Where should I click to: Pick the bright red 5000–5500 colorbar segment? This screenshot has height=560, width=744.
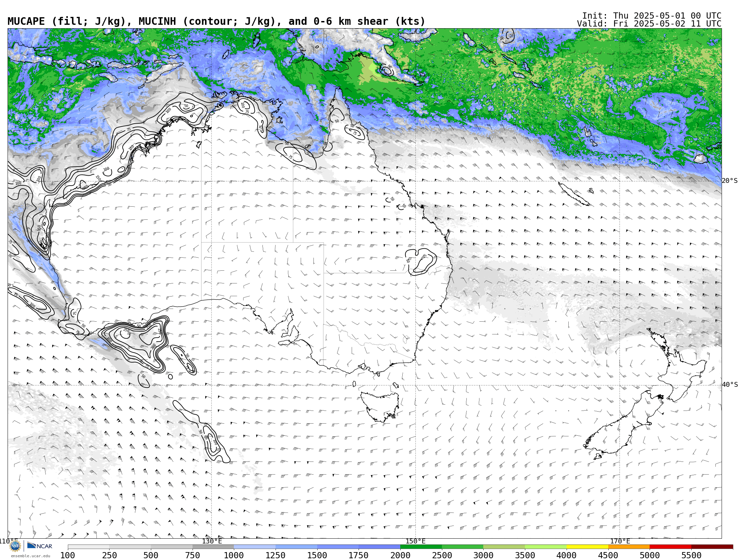pos(670,547)
